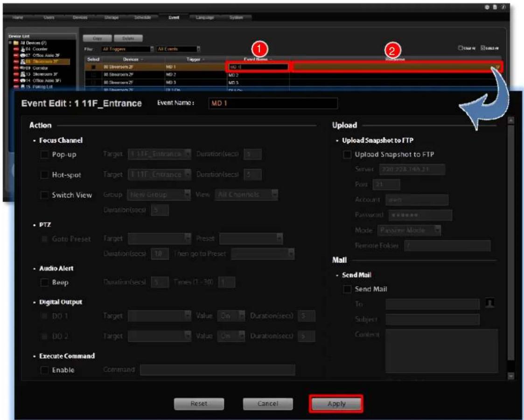This screenshot has height=420, width=524.
Task: Open address book icon beside To field
Action: (490, 303)
